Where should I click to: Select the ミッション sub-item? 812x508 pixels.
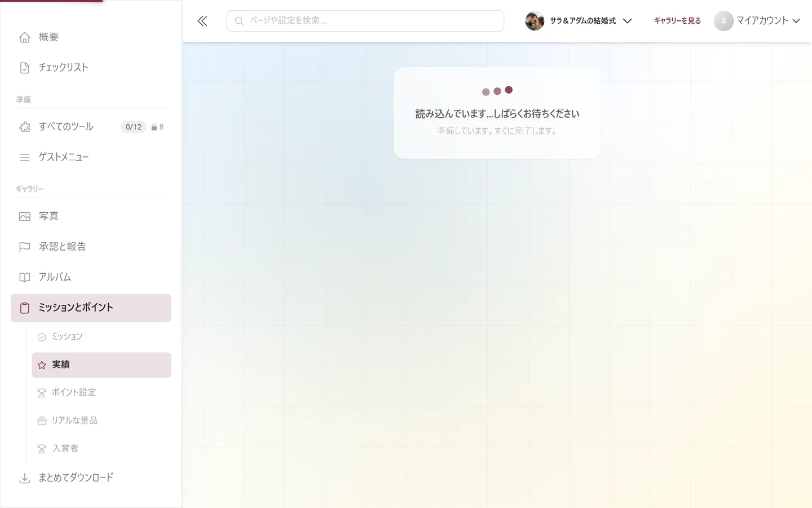[x=101, y=337]
